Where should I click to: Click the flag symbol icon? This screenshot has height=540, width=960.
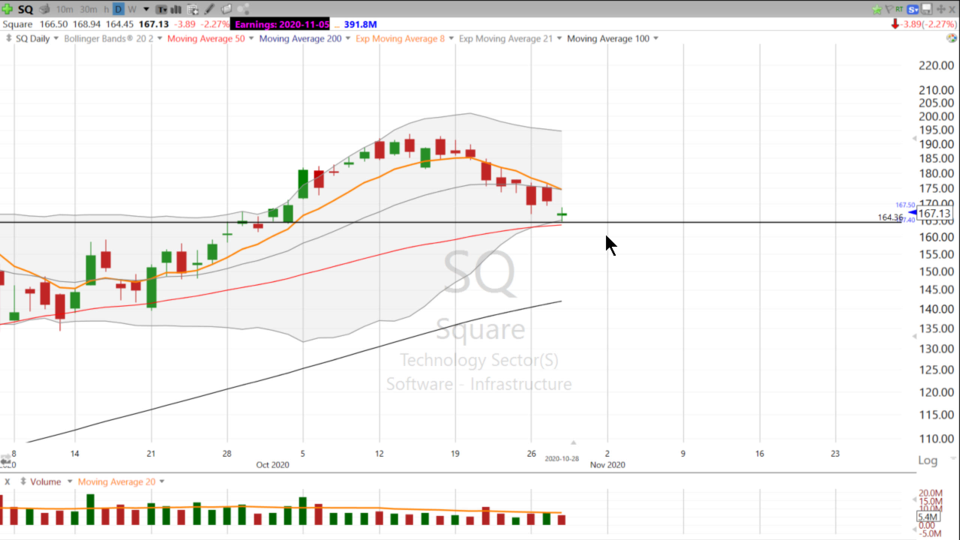tap(889, 9)
